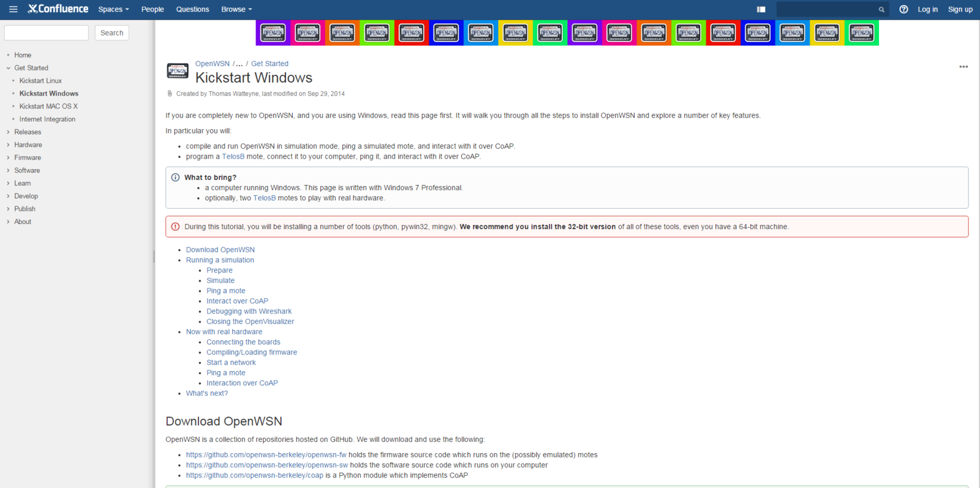Click the magnifier icon in header search

coord(881,9)
